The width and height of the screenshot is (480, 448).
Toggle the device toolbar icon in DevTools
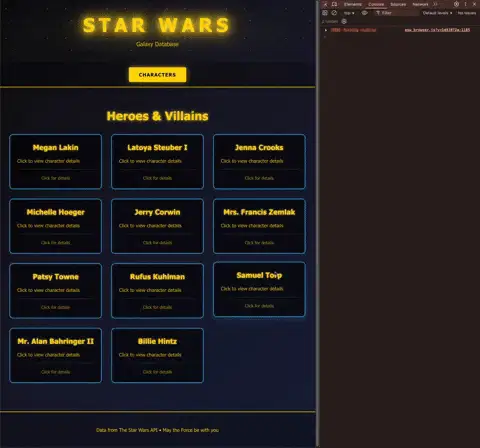334,4
